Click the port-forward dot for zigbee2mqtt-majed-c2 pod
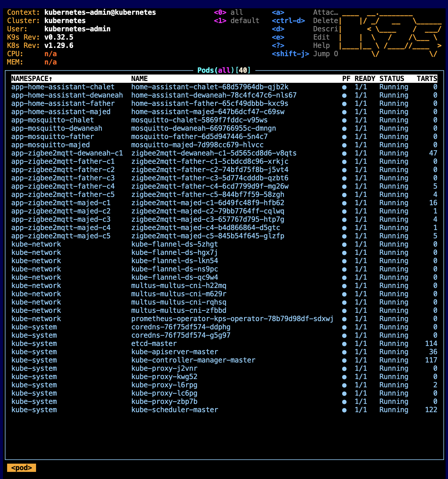Viewport: 448px width, 479px height. click(x=344, y=211)
